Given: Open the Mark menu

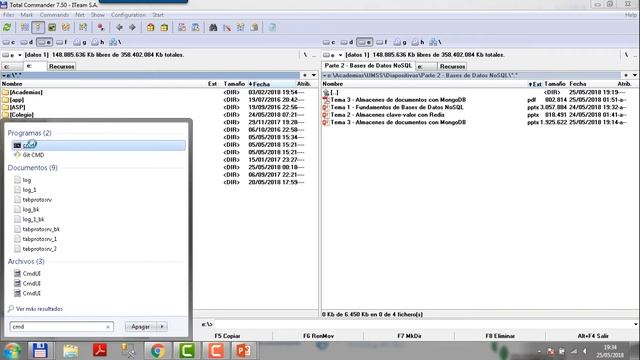Looking at the screenshot, I should pos(27,15).
